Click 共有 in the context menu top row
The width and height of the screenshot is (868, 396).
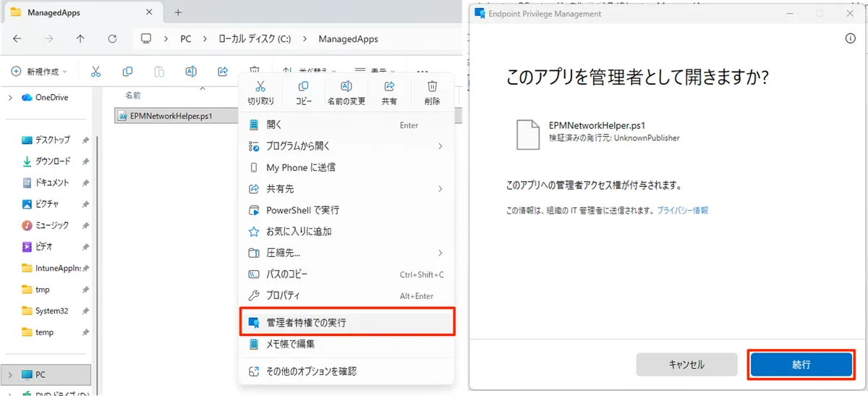[x=389, y=93]
